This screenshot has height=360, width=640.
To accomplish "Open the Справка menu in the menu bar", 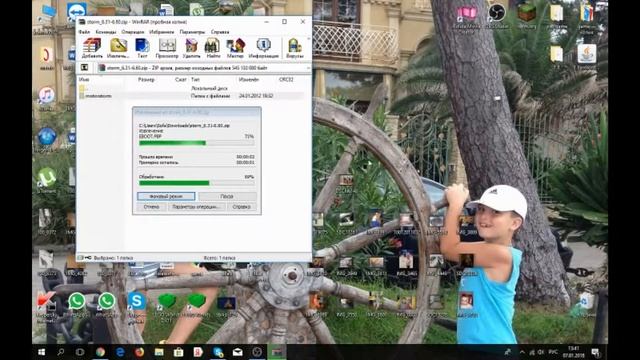I will pyautogui.click(x=220, y=32).
